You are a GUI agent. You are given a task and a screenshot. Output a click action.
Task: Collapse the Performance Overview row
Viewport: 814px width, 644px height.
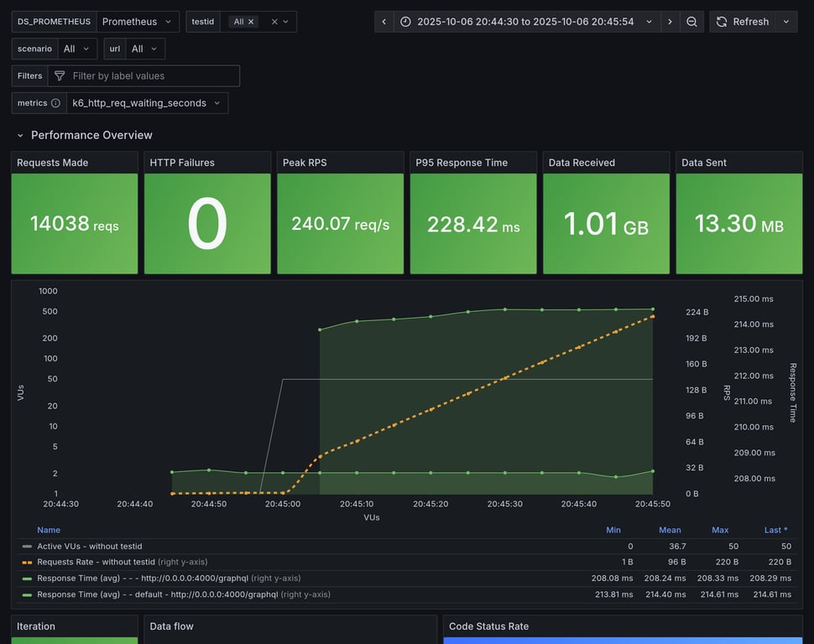[20, 135]
